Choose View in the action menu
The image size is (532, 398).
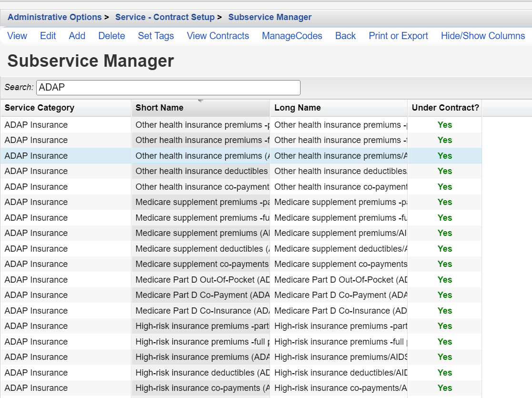17,36
